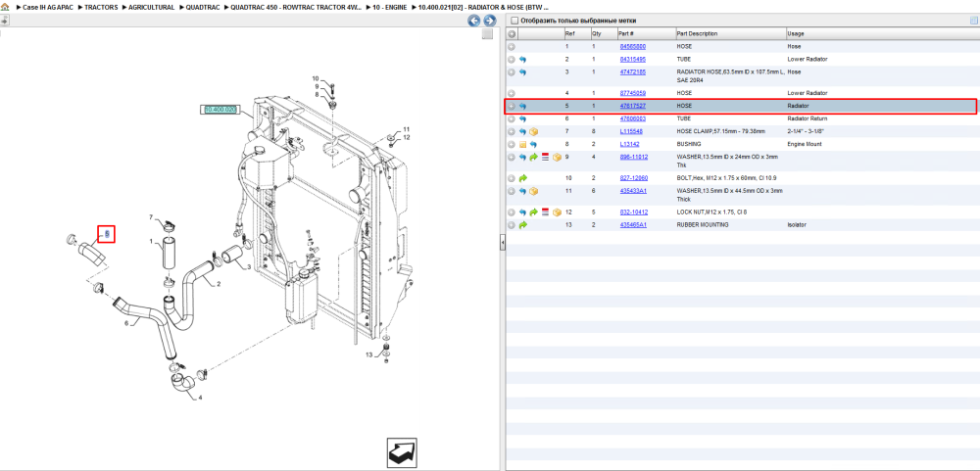Viewport: 980px width, 471px height.
Task: Click green forward arrow on BOLT row
Action: (523, 178)
